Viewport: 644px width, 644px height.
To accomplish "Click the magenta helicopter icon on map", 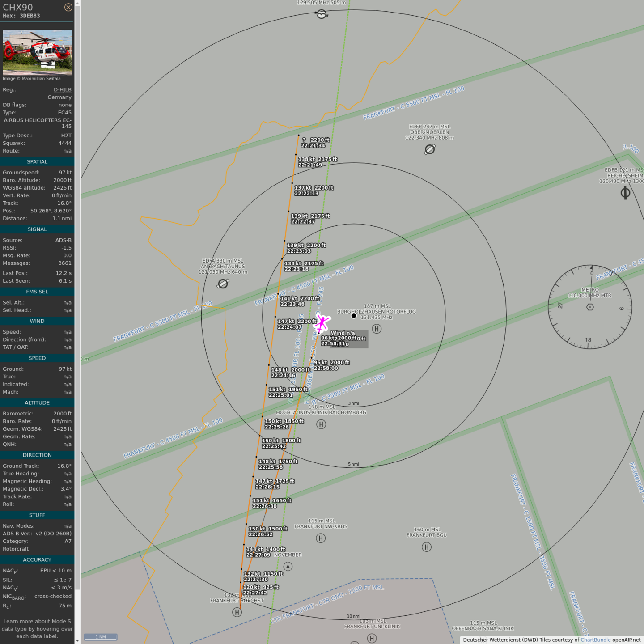I will click(322, 322).
